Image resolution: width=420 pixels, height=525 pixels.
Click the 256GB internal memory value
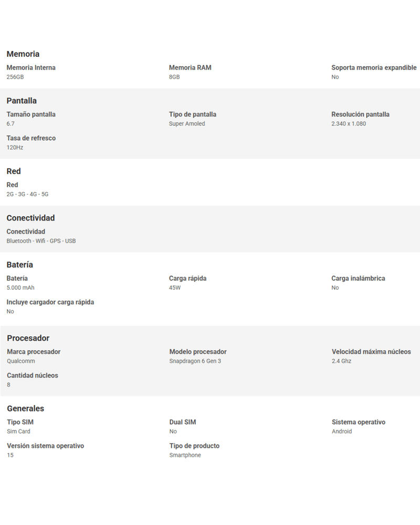(15, 77)
